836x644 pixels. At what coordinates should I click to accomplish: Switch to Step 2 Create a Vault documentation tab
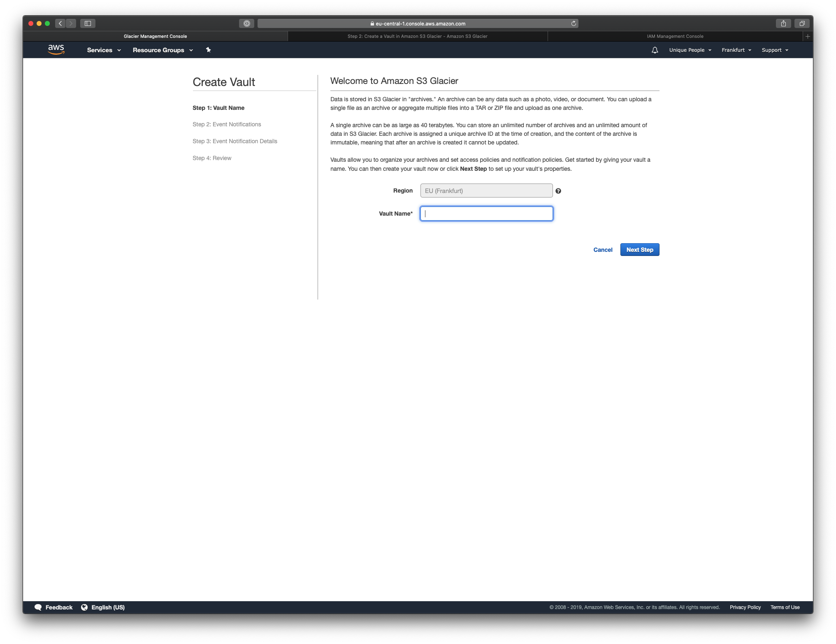pos(418,36)
